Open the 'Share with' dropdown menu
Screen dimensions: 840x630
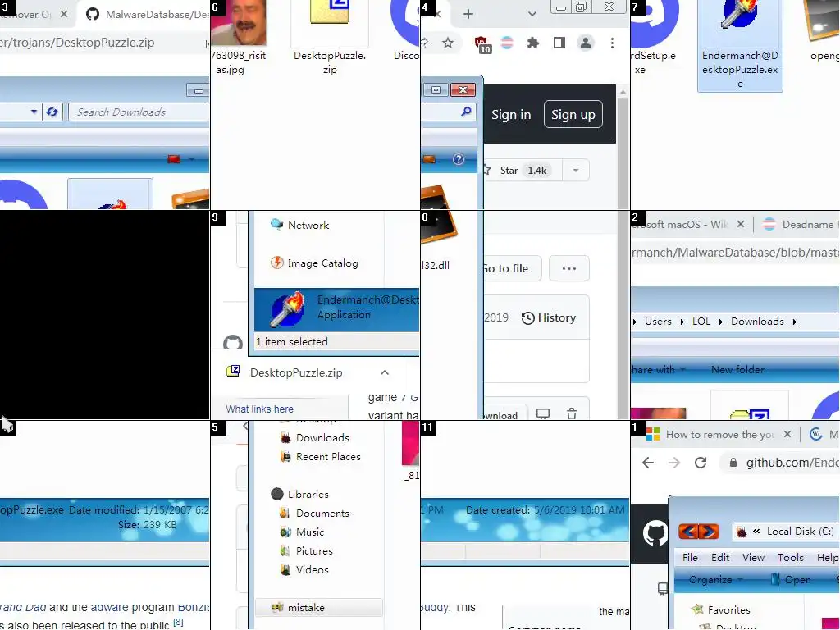coord(659,370)
